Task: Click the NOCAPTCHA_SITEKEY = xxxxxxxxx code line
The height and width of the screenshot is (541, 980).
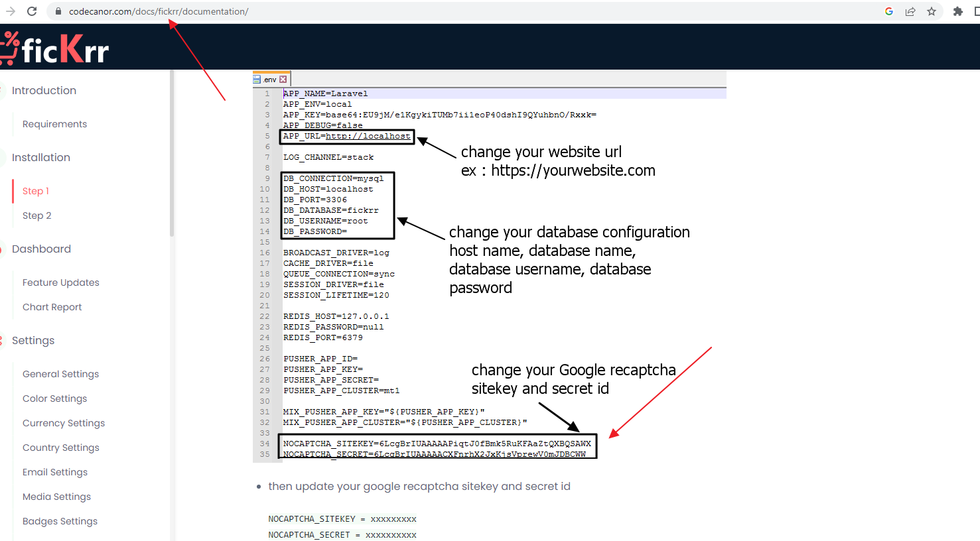Action: pyautogui.click(x=342, y=519)
